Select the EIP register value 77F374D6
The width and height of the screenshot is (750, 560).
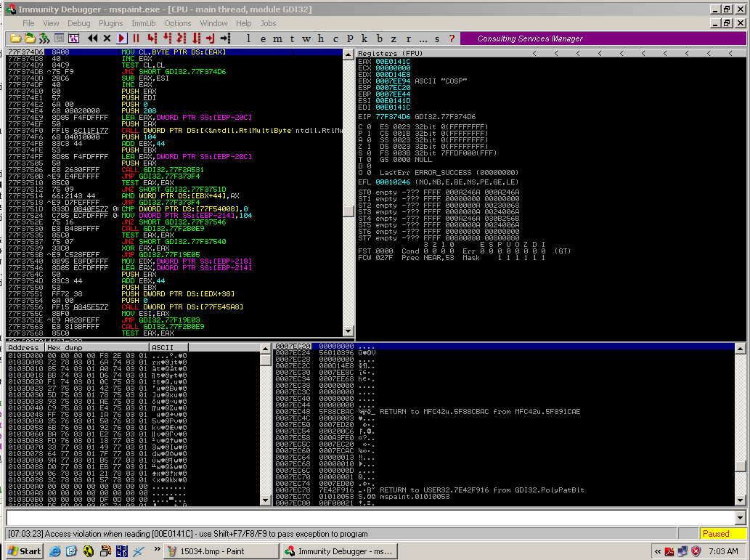click(x=393, y=116)
